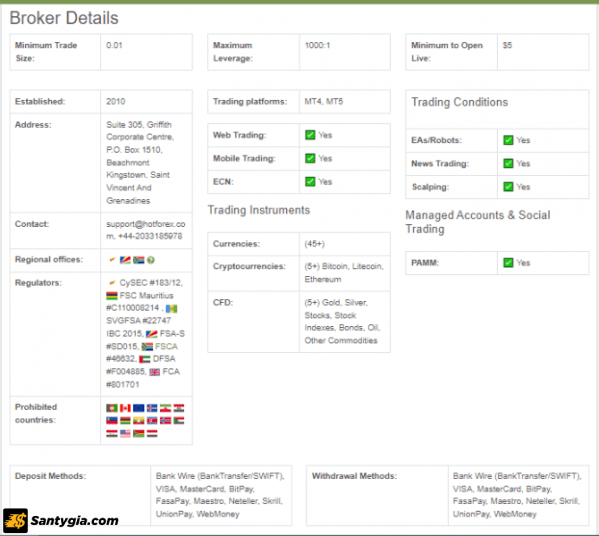Click the green question mark icon in Regional offices
The image size is (599, 536).
click(151, 260)
